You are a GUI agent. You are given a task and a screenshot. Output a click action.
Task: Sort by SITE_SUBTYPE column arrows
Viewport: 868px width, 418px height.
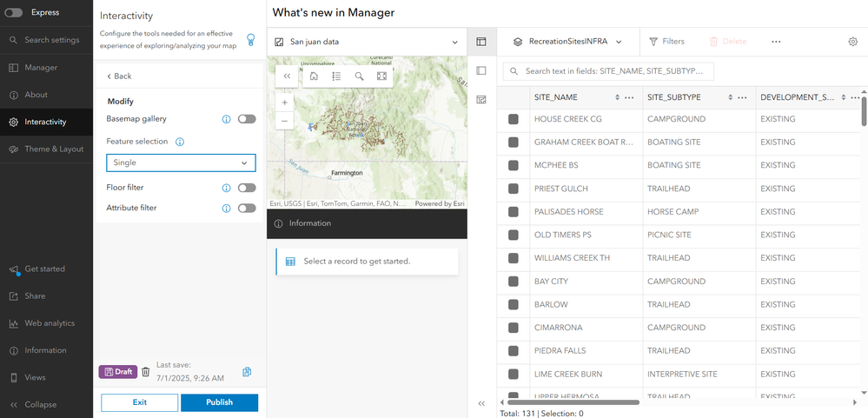(x=731, y=97)
